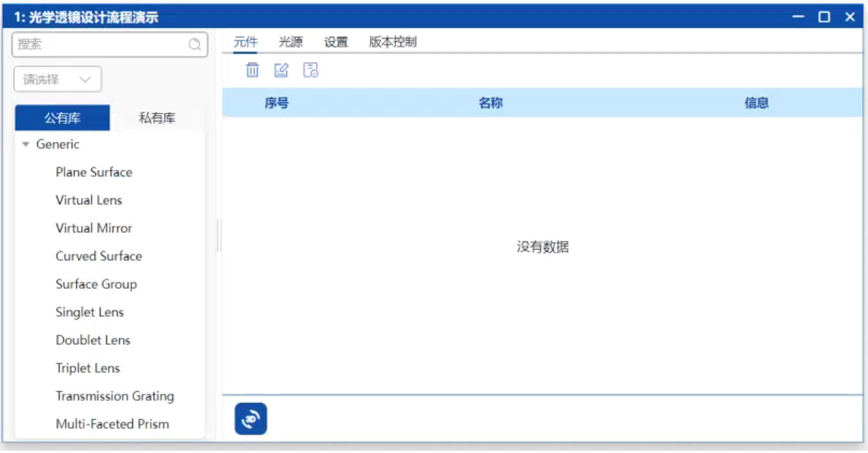Collapse the Generic tree group

coord(27,145)
